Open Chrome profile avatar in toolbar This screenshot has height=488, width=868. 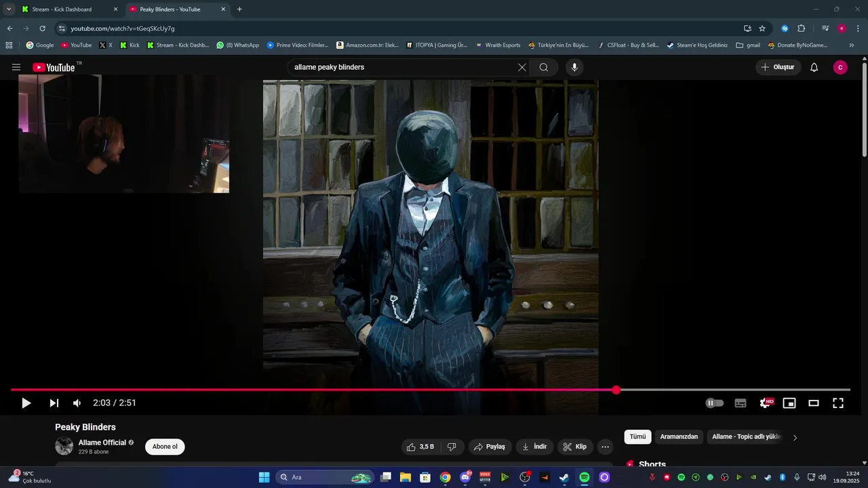842,28
